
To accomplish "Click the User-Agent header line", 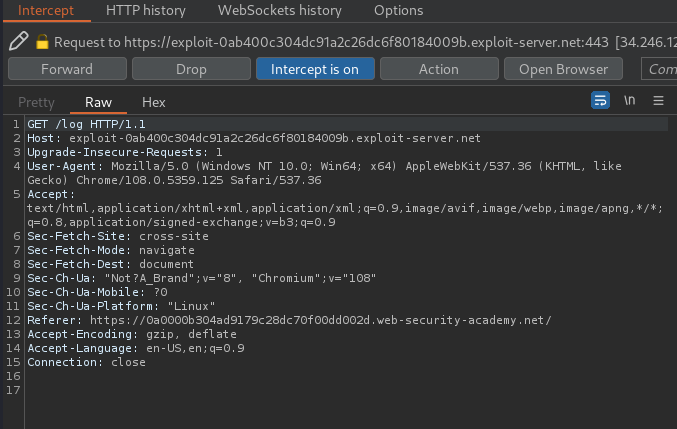I will coord(324,166).
